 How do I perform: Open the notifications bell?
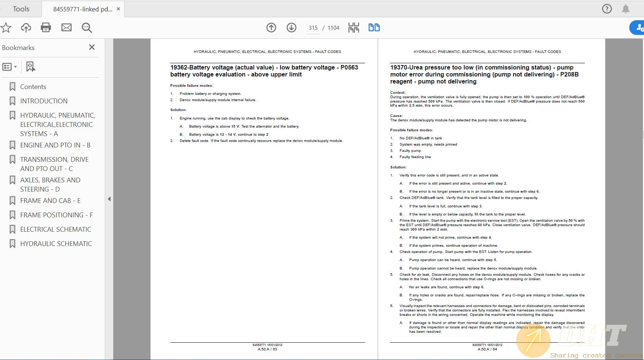pos(626,9)
